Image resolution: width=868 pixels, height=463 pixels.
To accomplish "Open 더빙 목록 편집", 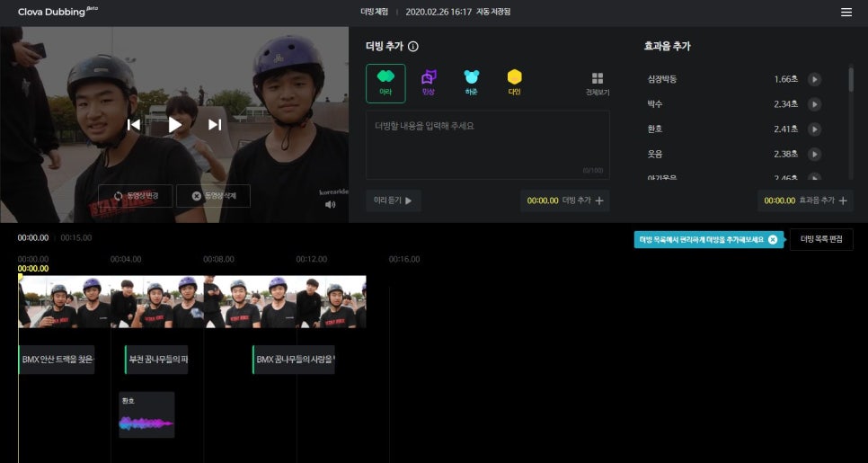I will (x=821, y=239).
